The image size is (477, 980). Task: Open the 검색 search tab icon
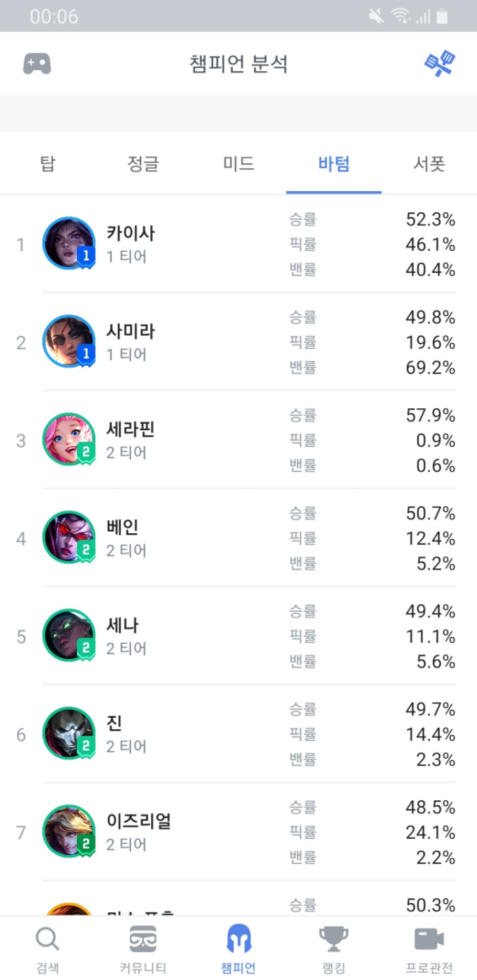pyautogui.click(x=48, y=939)
